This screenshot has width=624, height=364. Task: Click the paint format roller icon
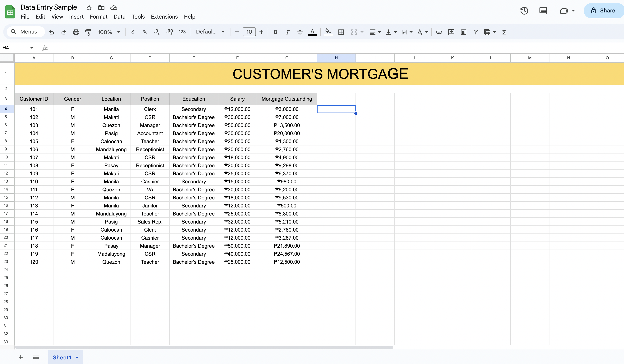tap(88, 32)
